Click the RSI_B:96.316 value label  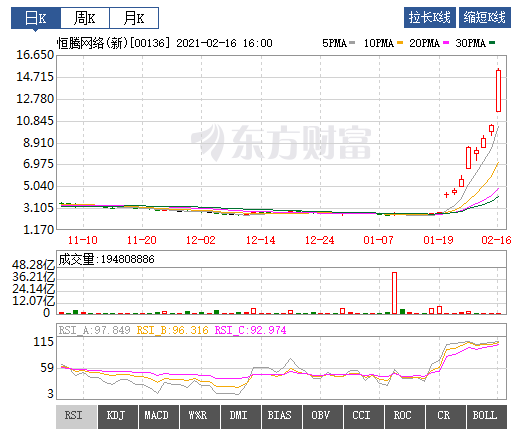[173, 330]
